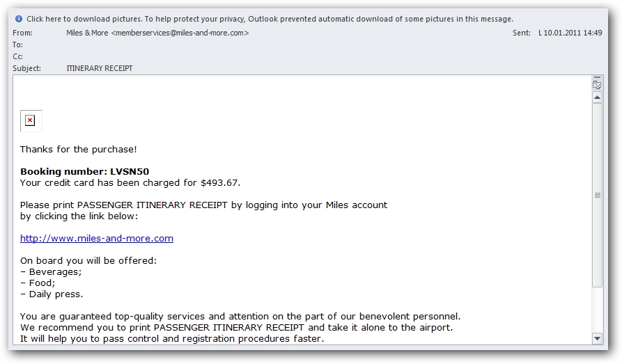
Task: Click the ITINERARY RECEIPT subject text
Action: click(100, 68)
